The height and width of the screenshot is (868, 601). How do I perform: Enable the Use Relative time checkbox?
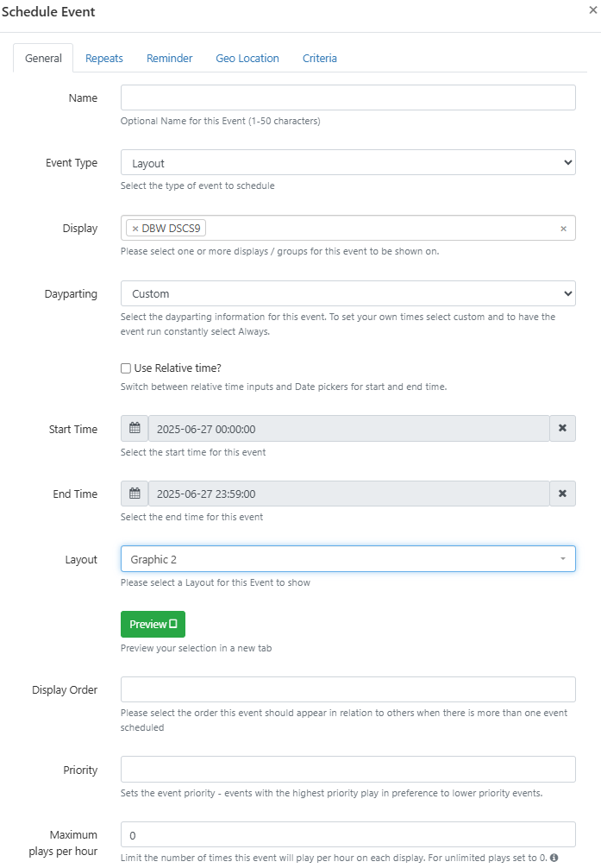(x=126, y=368)
